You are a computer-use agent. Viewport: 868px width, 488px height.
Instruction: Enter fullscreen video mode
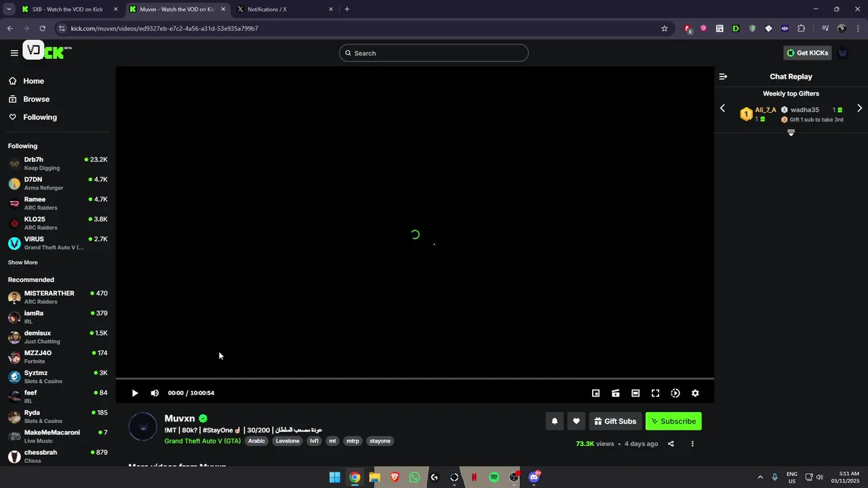click(x=656, y=393)
